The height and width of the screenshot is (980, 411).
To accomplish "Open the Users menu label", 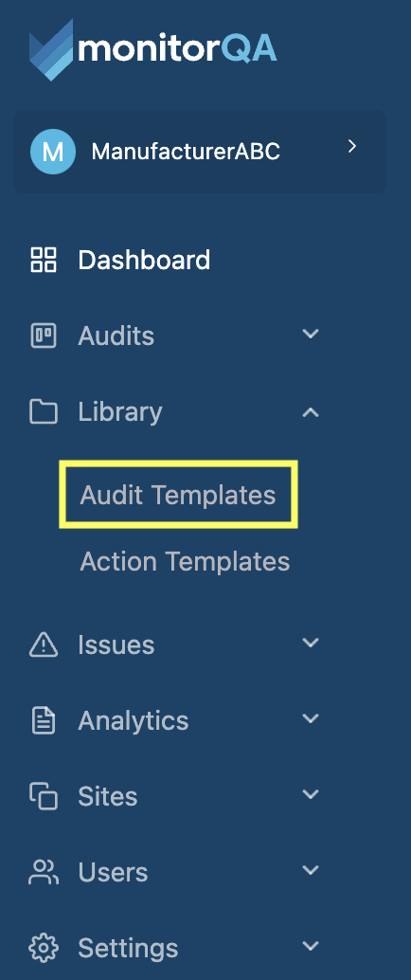I will click(x=113, y=873).
